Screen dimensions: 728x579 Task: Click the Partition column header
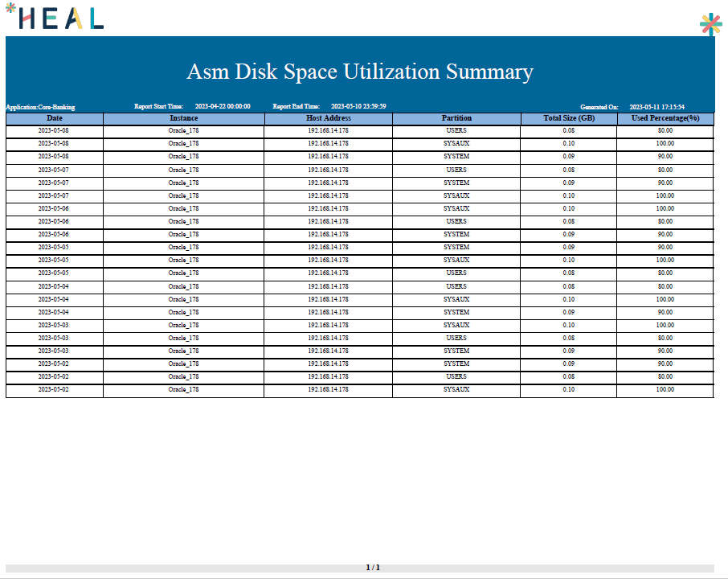(456, 118)
